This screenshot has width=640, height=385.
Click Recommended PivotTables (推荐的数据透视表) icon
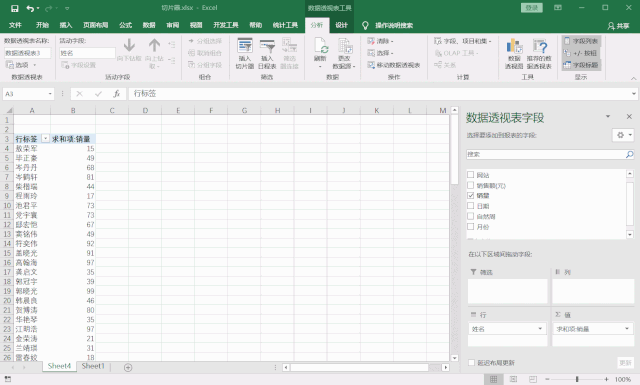click(539, 53)
